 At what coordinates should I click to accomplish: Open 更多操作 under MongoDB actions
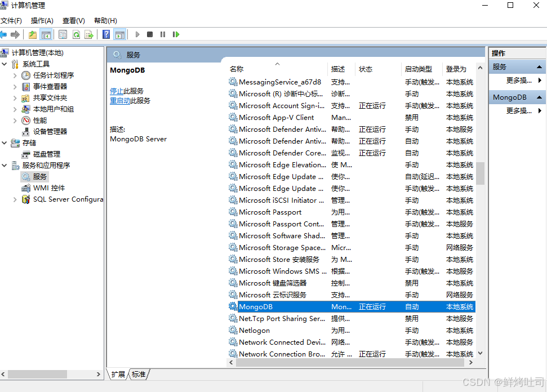pyautogui.click(x=519, y=111)
